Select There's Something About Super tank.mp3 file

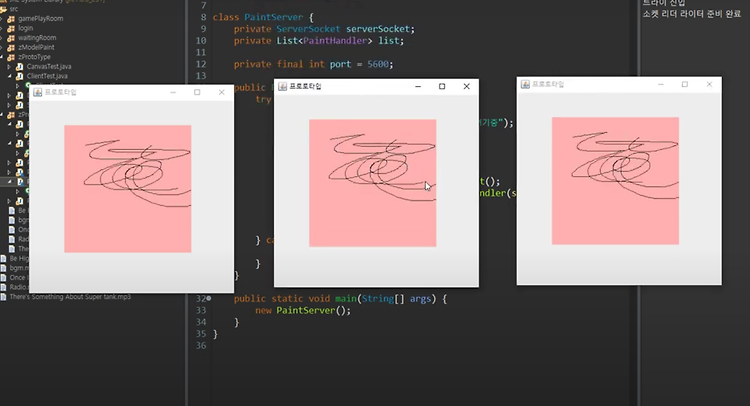coord(70,297)
